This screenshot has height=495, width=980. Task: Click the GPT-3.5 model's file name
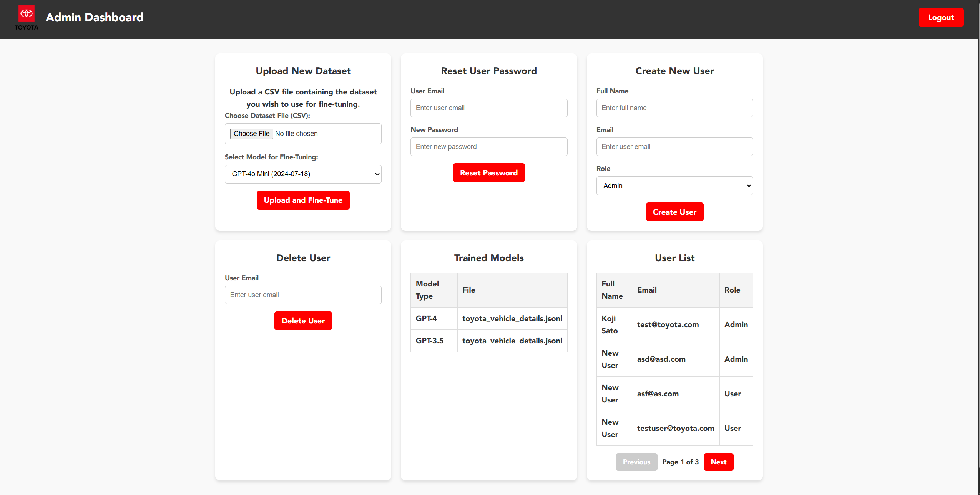(512, 341)
